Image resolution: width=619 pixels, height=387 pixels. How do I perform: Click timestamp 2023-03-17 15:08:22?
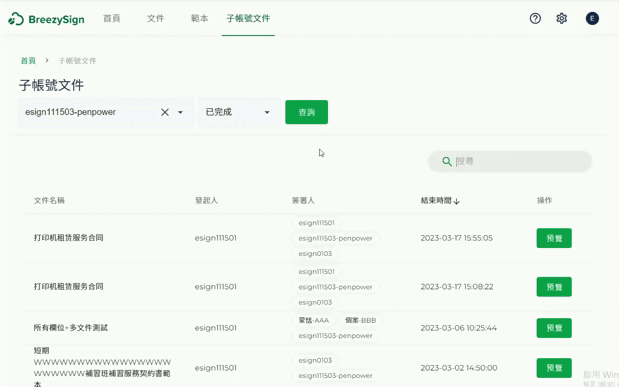[x=457, y=287]
